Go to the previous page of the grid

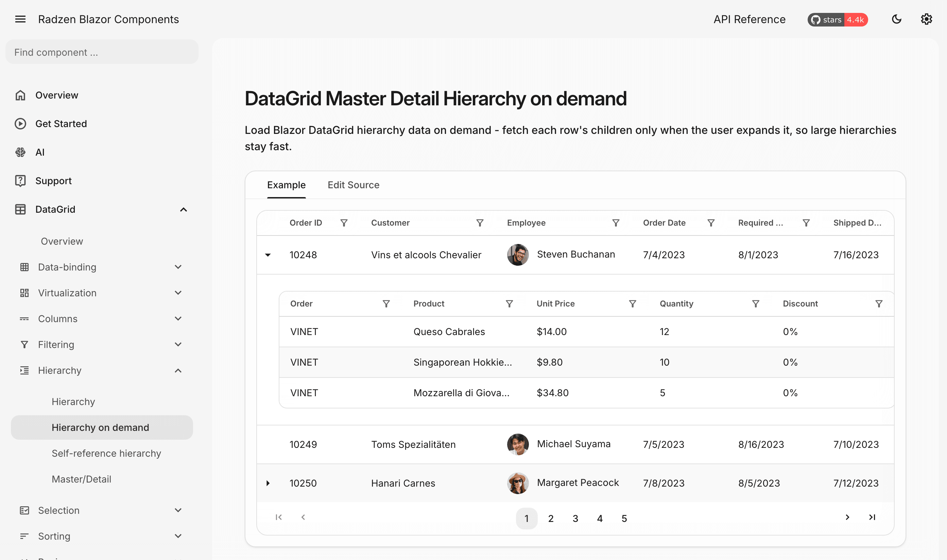(303, 518)
